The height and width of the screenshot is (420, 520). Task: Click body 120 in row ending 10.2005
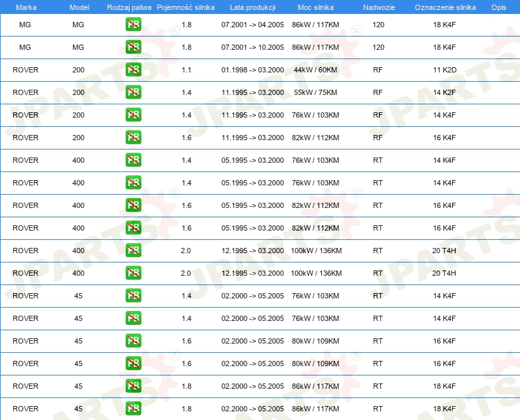[x=378, y=47]
